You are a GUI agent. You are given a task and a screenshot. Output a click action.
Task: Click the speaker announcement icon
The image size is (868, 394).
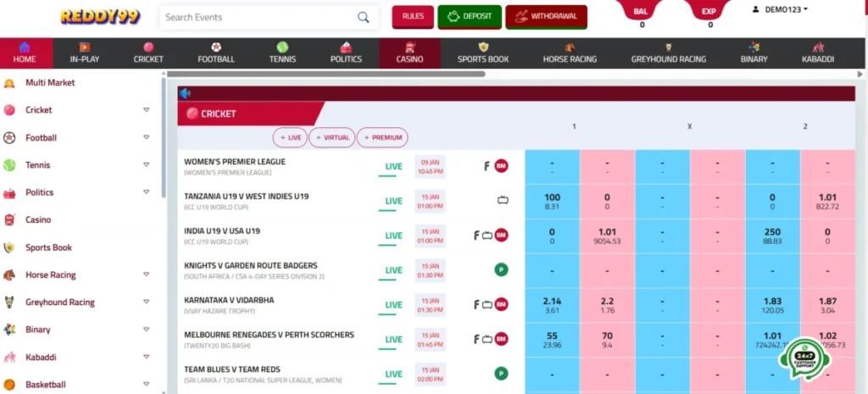185,93
